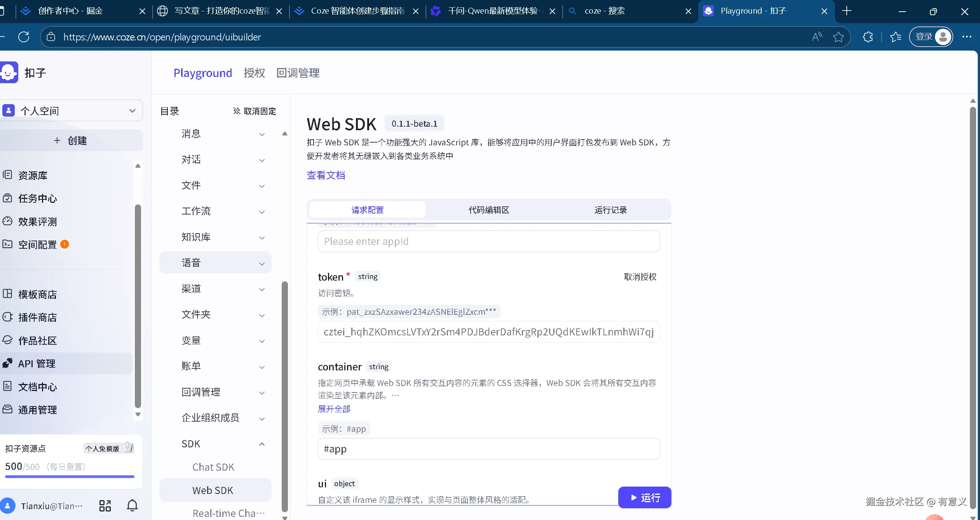Click the notification bell icon
980x520 pixels.
[x=132, y=506]
